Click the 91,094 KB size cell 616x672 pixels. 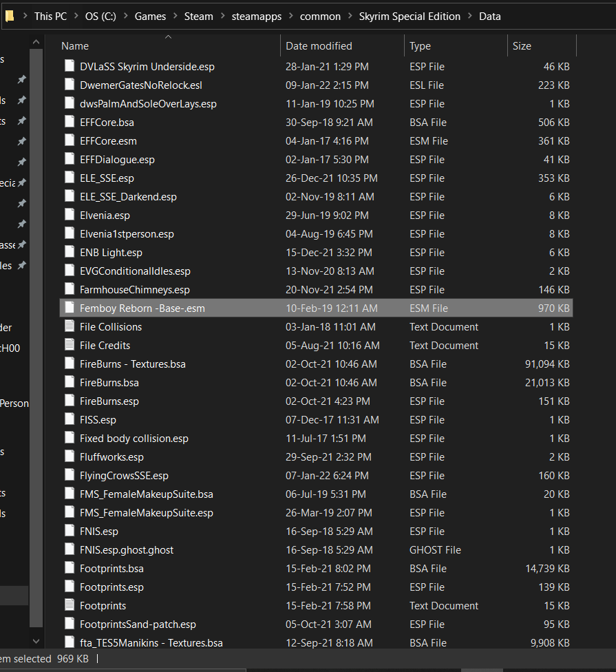(x=547, y=364)
